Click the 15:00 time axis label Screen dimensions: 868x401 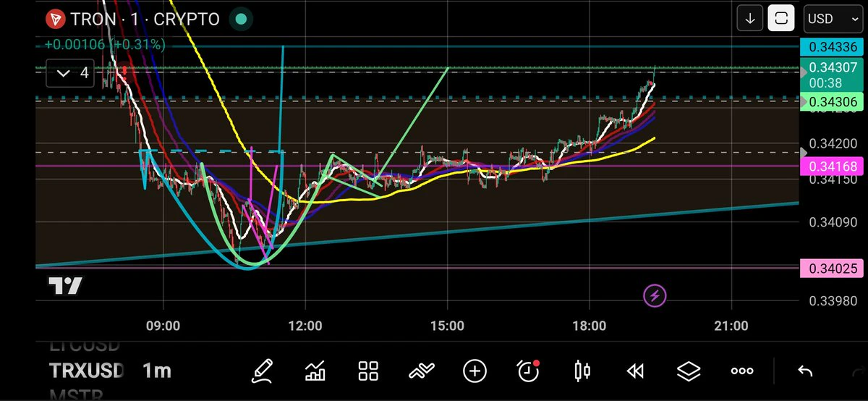(x=447, y=326)
